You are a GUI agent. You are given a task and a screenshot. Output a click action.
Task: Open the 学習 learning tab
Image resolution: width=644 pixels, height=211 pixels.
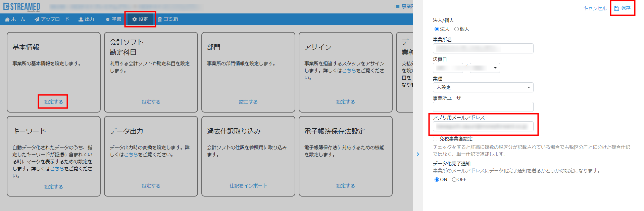(x=113, y=19)
